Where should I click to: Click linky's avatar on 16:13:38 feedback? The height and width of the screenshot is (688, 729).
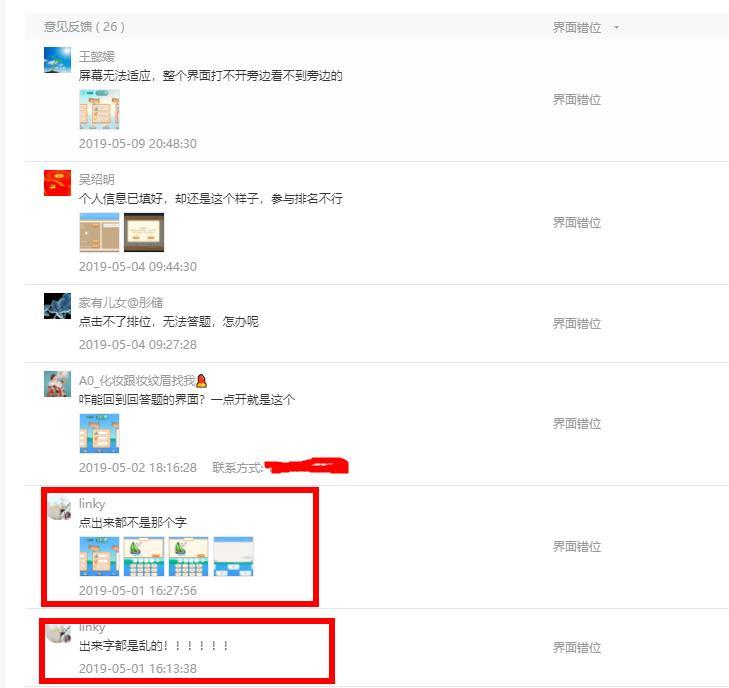tap(59, 633)
